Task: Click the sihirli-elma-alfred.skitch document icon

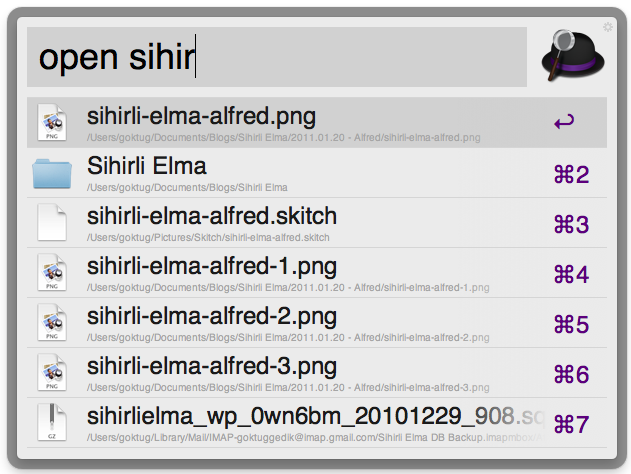Action: (x=52, y=223)
